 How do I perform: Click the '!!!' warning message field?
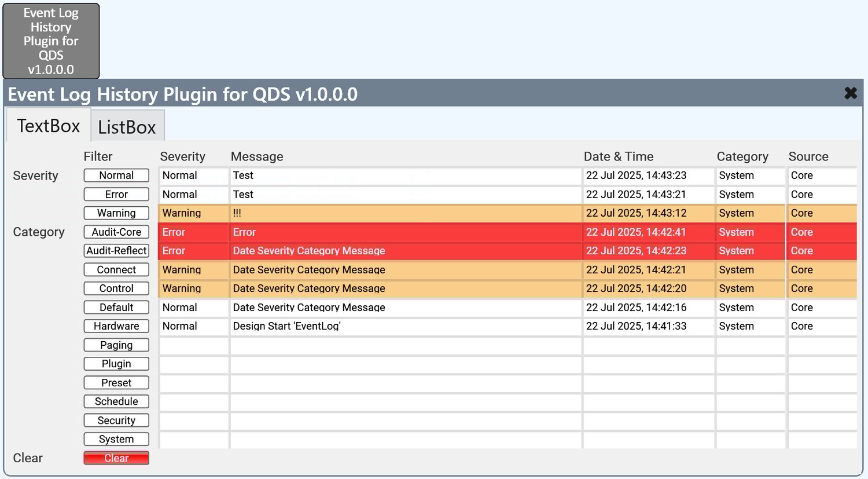(x=405, y=213)
